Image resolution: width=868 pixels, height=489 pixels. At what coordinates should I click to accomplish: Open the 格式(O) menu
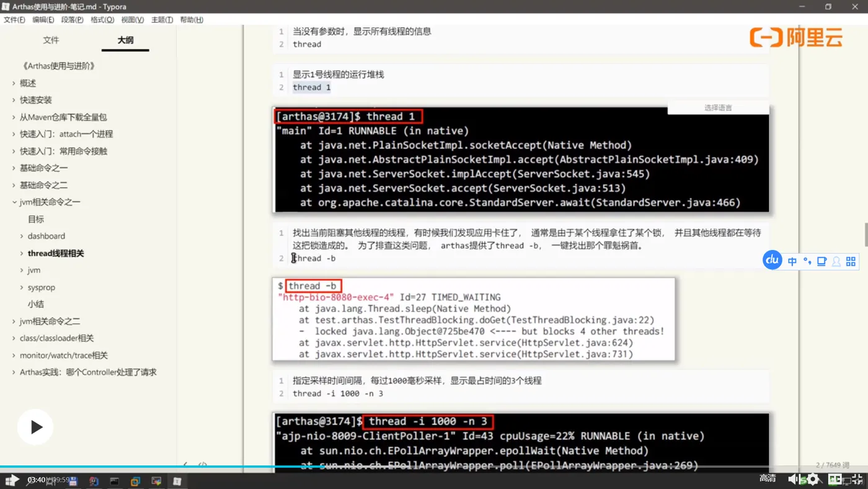(x=102, y=20)
